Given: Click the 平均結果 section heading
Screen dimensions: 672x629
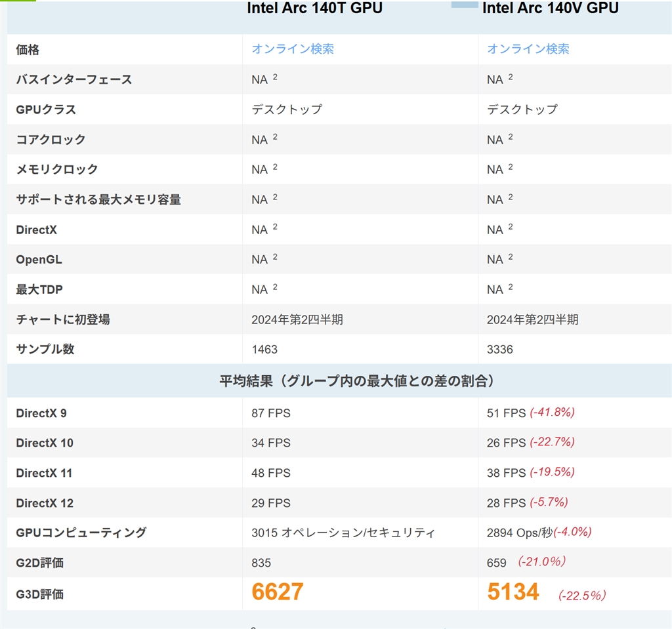Looking at the screenshot, I should coord(357,380).
